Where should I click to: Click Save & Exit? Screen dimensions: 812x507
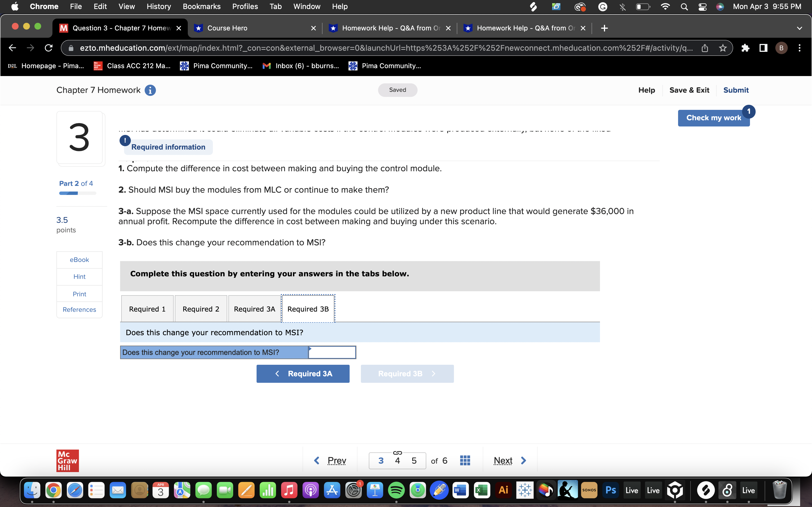(x=690, y=90)
